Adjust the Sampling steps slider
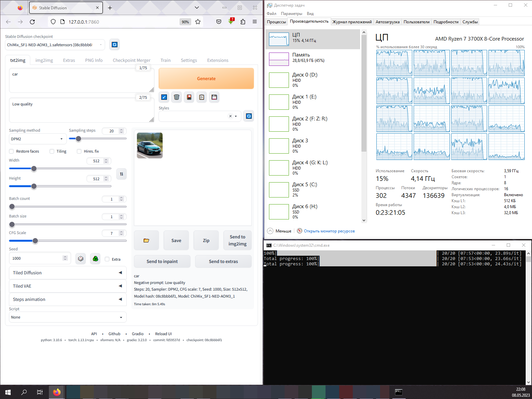 pyautogui.click(x=98, y=139)
